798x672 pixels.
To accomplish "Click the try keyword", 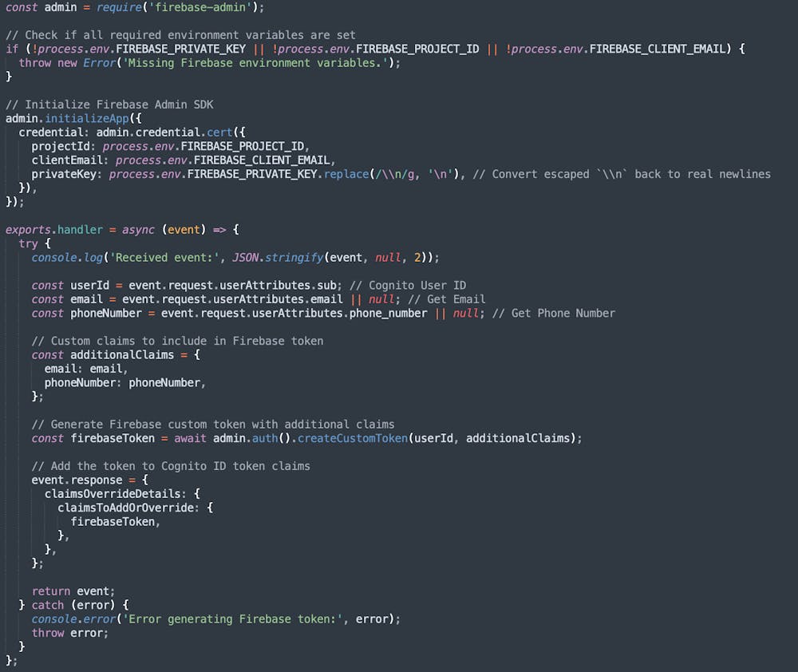I will 28,243.
